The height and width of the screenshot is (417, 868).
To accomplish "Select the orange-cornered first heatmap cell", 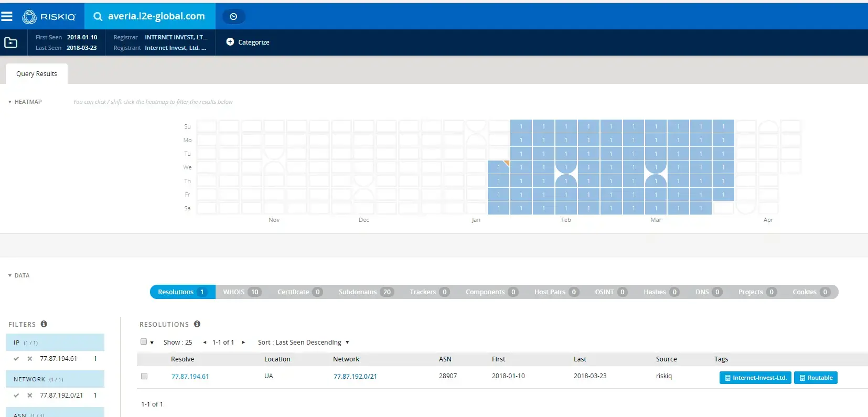I will coord(499,167).
